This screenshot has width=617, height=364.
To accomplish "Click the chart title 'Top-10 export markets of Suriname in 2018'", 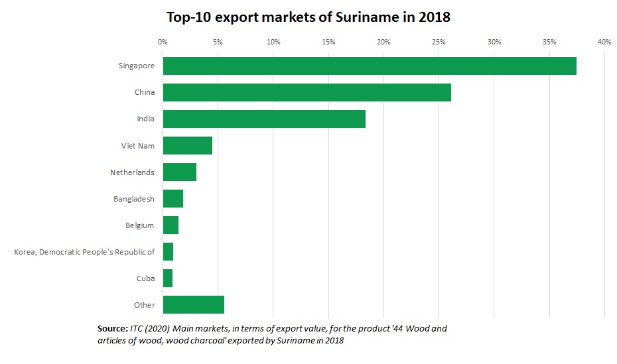I will [x=308, y=17].
